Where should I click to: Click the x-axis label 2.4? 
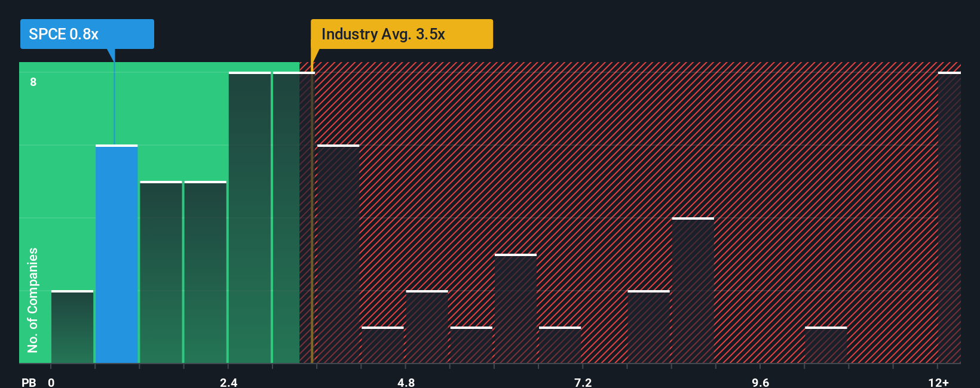[228, 382]
